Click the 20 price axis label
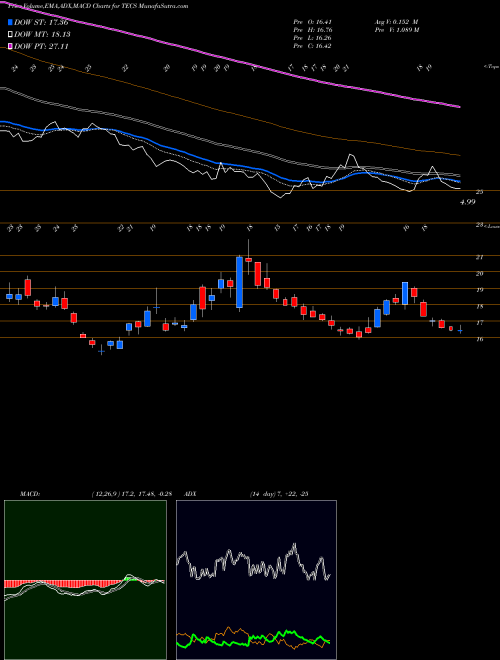 click(479, 274)
